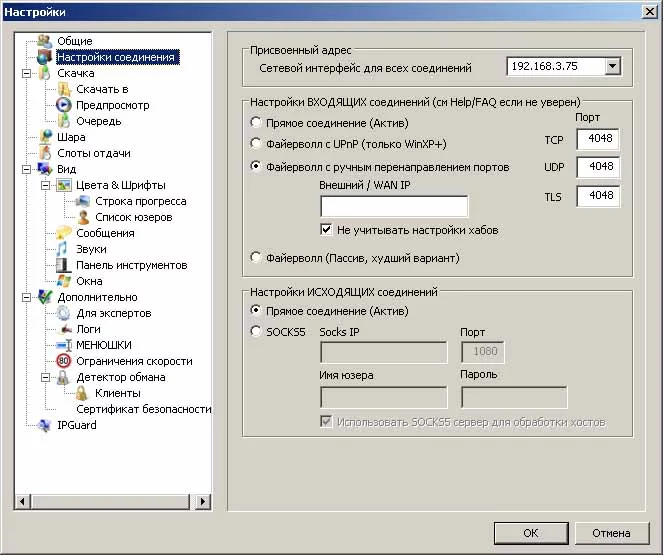Select Файерволл с ручным перенаправлением портов
Image resolution: width=663 pixels, height=555 pixels.
pos(255,167)
